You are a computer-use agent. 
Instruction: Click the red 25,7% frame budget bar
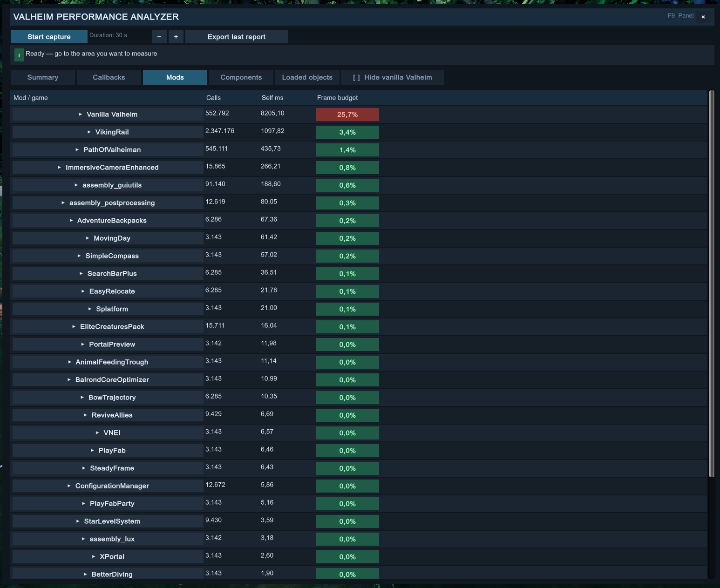[x=347, y=115]
